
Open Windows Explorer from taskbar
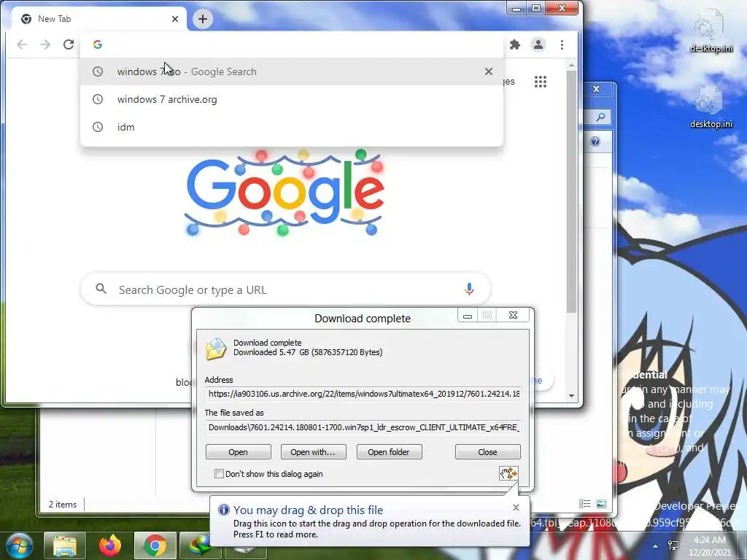pos(65,545)
